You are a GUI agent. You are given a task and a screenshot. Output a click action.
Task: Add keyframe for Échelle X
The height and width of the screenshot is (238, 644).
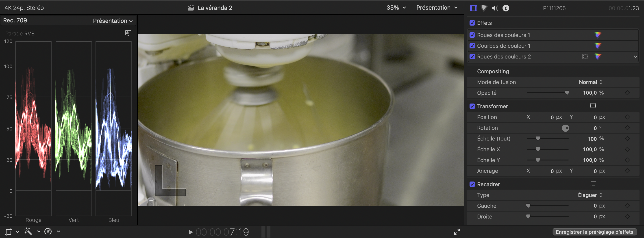627,149
